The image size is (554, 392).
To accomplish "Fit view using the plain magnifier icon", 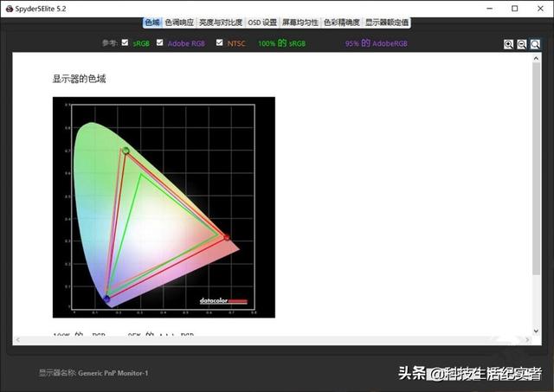I will [x=535, y=44].
